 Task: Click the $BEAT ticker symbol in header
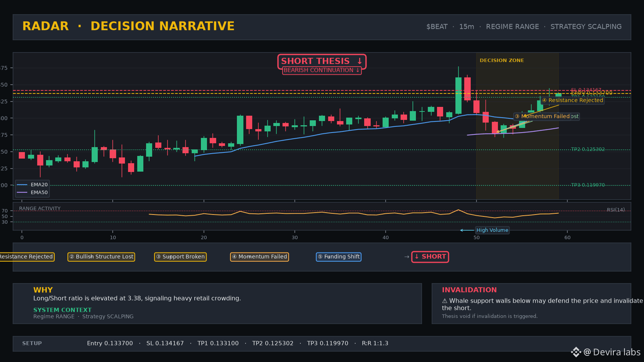click(437, 27)
